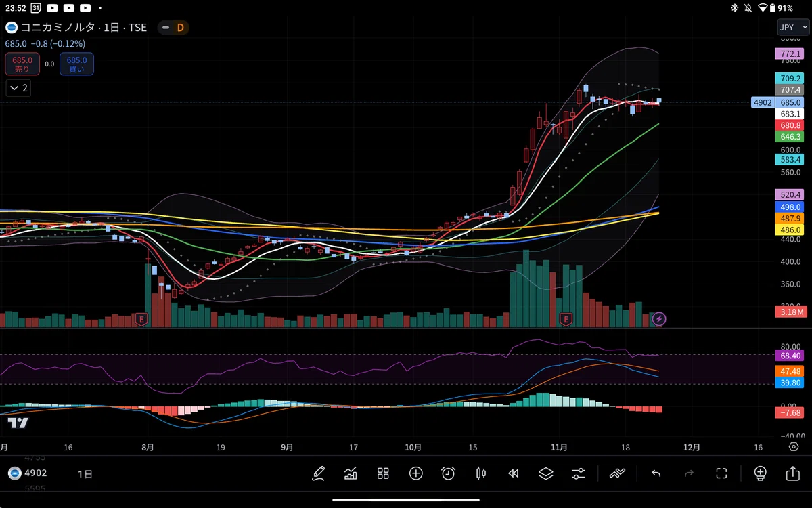Image resolution: width=812 pixels, height=508 pixels.
Task: Tap the 707.4 gray price label
Action: pos(790,90)
